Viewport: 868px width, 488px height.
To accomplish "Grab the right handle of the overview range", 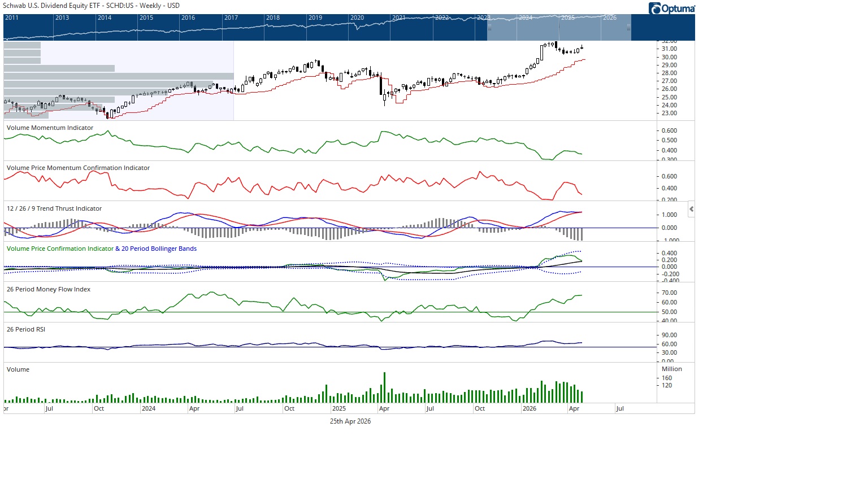I will (628, 28).
